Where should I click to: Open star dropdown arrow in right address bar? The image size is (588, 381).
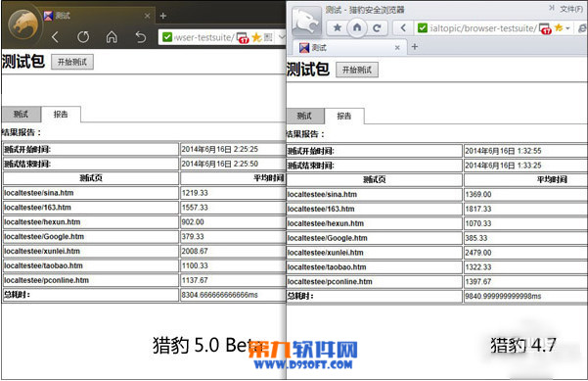pyautogui.click(x=567, y=28)
